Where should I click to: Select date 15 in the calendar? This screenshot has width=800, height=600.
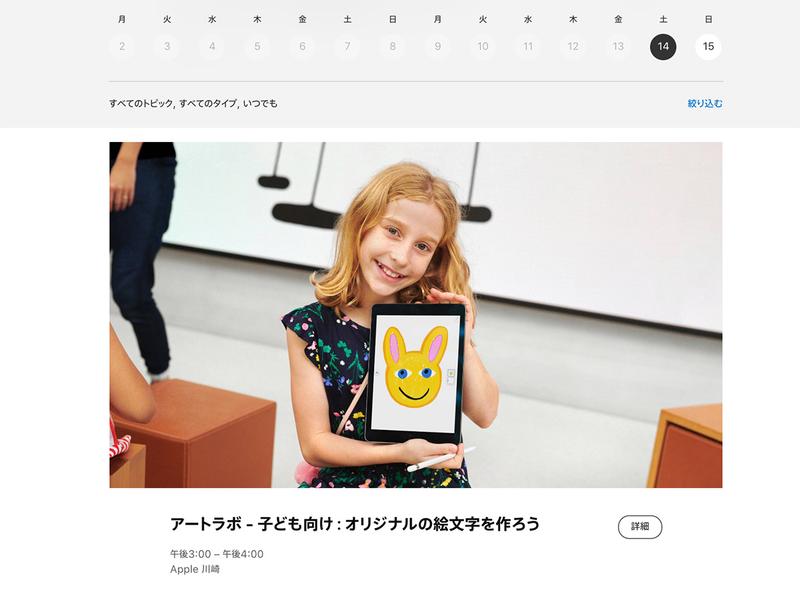[708, 46]
